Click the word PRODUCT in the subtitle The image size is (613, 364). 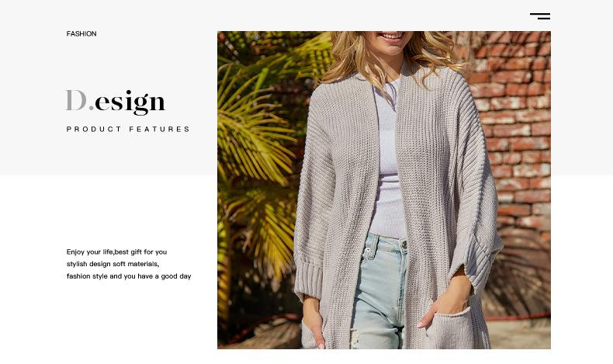point(94,129)
